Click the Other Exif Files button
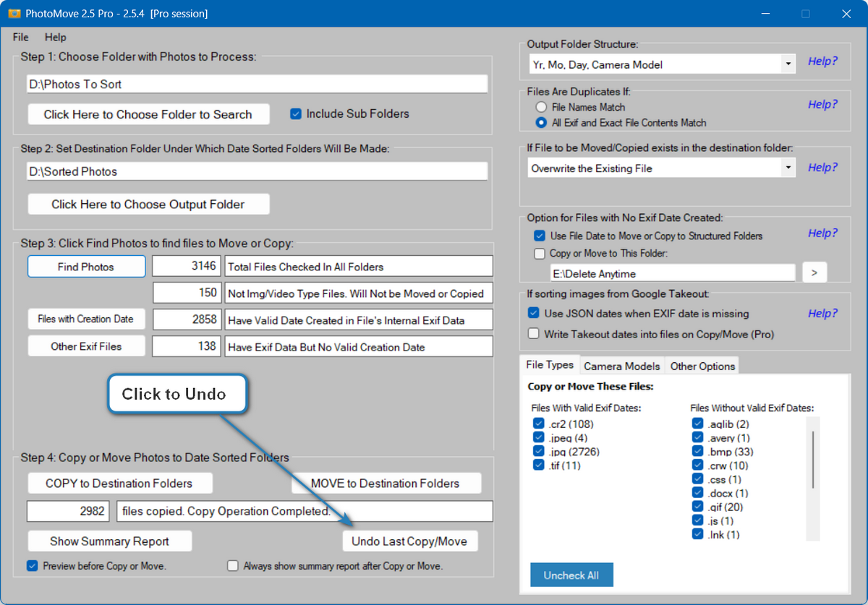 pyautogui.click(x=86, y=346)
